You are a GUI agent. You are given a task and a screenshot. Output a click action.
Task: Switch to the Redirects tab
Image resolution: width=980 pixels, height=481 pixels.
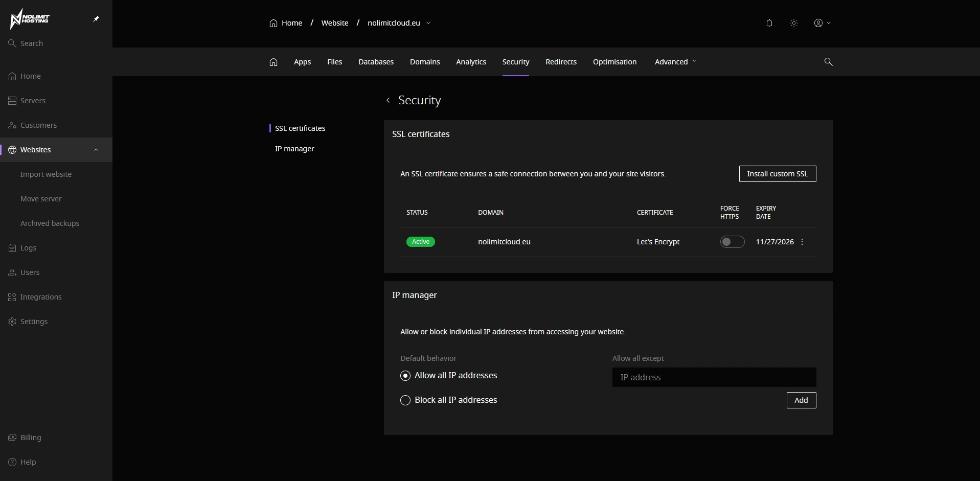[561, 62]
